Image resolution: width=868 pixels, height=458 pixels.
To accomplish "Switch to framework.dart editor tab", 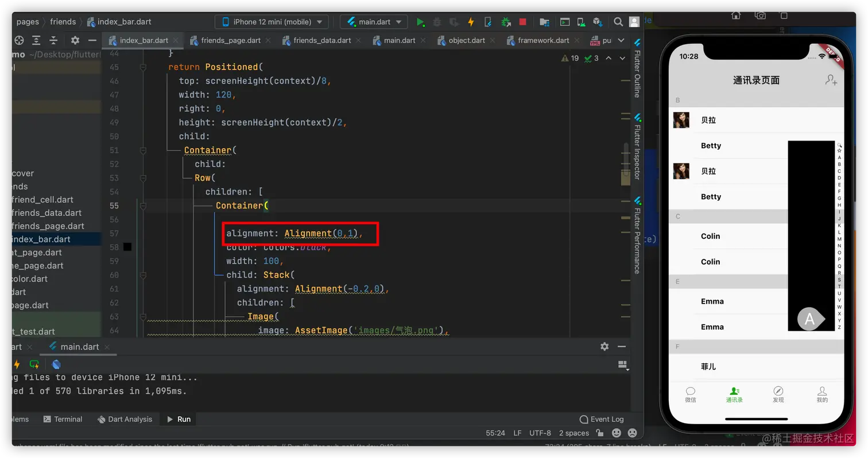I will [x=544, y=40].
